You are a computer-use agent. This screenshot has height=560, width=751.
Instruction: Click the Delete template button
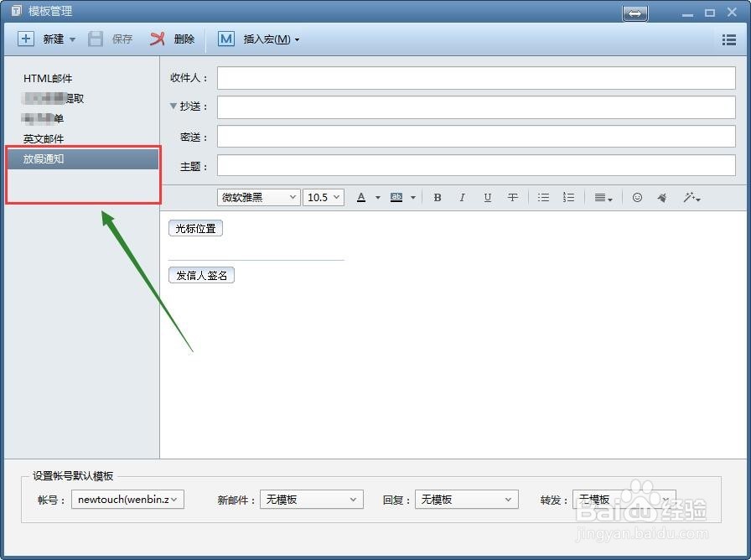coord(172,39)
